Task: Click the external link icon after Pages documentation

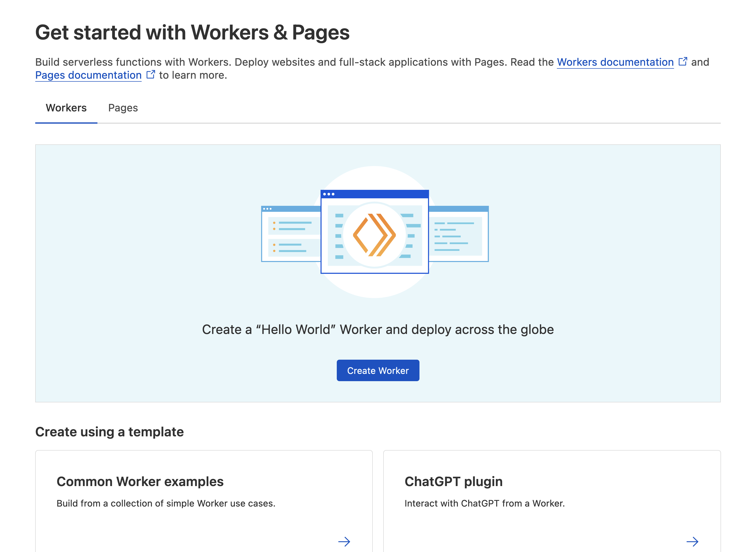Action: point(151,74)
